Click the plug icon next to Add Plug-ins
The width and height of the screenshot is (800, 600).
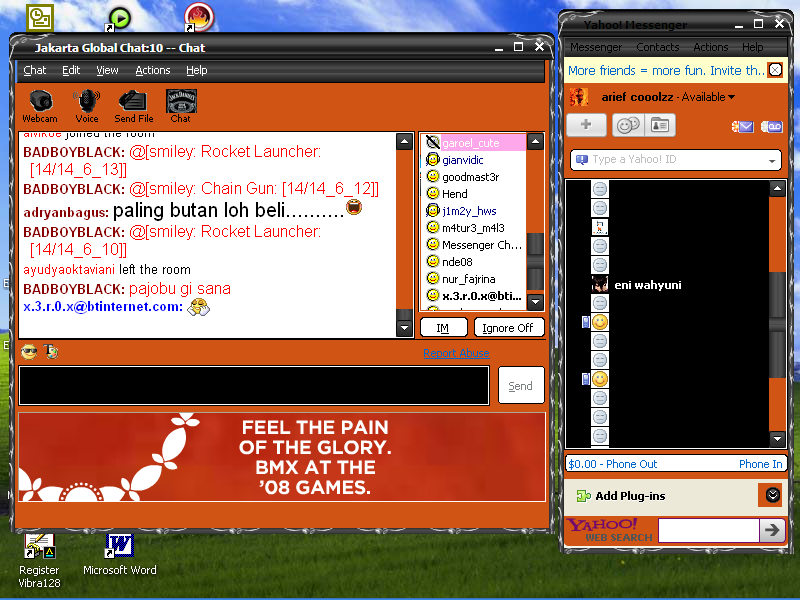point(583,495)
